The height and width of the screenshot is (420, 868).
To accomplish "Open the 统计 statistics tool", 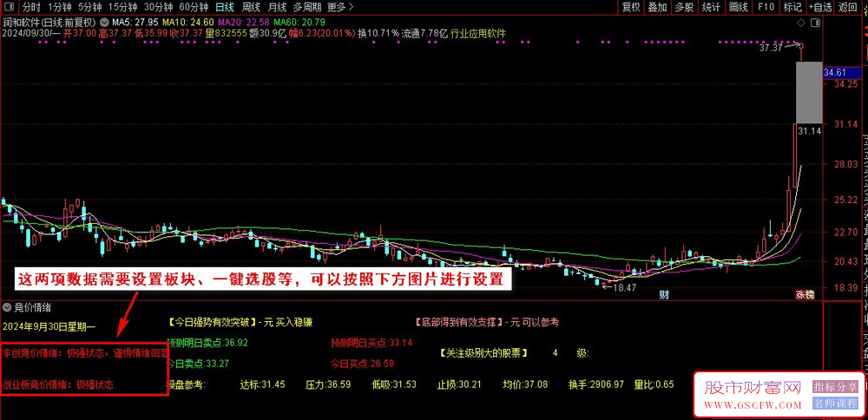I will click(711, 7).
